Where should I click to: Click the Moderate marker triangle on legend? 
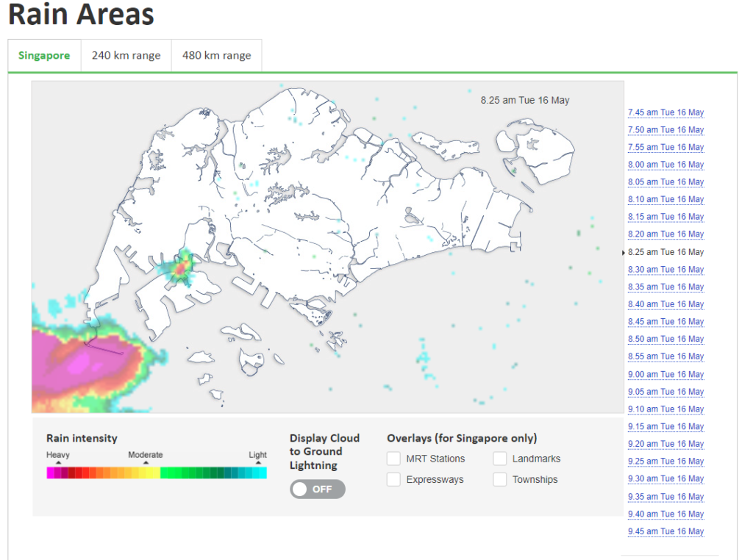click(x=146, y=463)
